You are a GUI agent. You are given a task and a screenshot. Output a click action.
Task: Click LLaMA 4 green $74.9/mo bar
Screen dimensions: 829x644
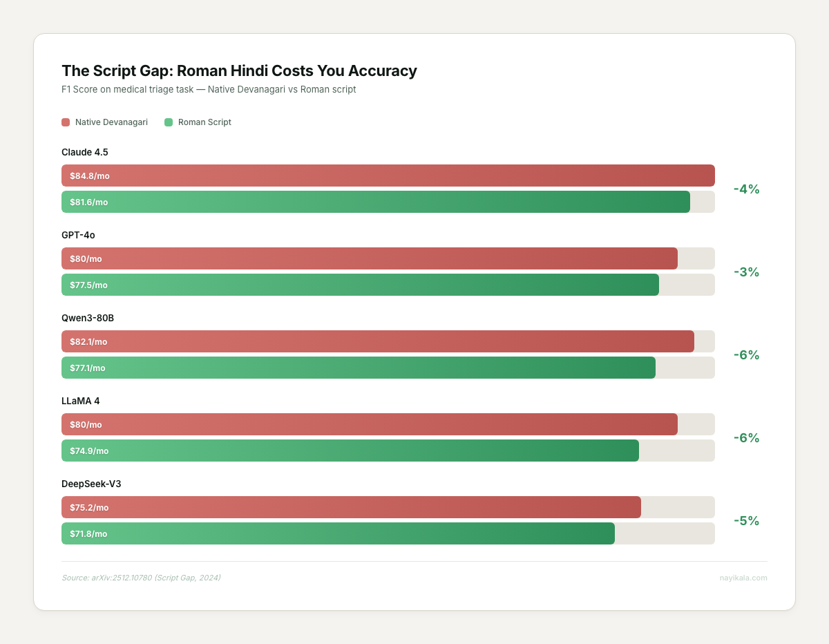click(350, 451)
